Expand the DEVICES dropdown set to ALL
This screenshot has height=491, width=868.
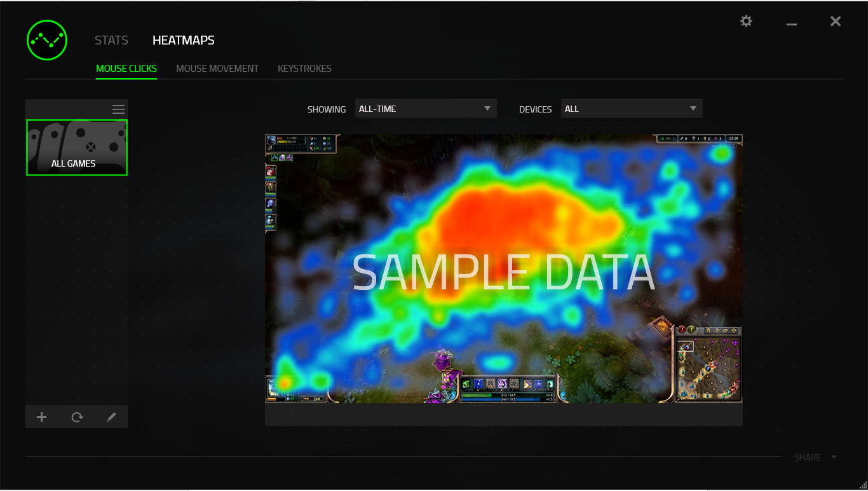[632, 109]
